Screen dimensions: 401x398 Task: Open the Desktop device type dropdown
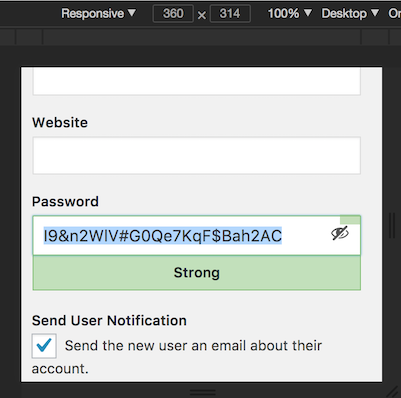click(350, 13)
